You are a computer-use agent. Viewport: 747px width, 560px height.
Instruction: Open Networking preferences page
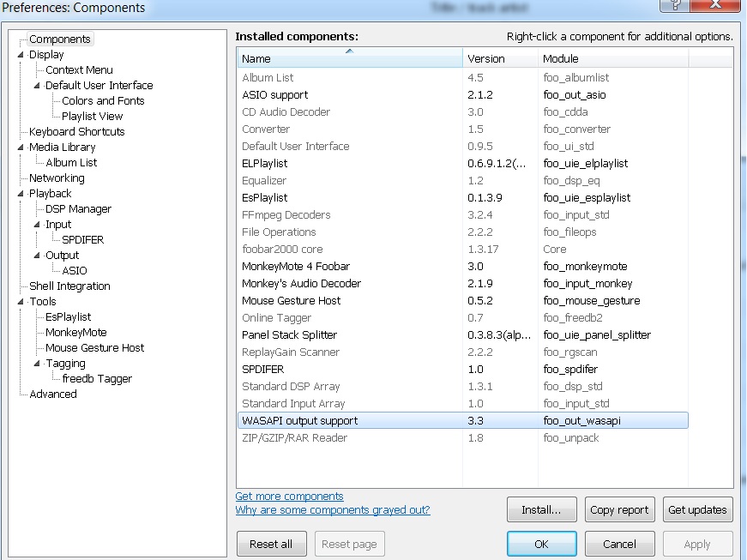coord(57,178)
